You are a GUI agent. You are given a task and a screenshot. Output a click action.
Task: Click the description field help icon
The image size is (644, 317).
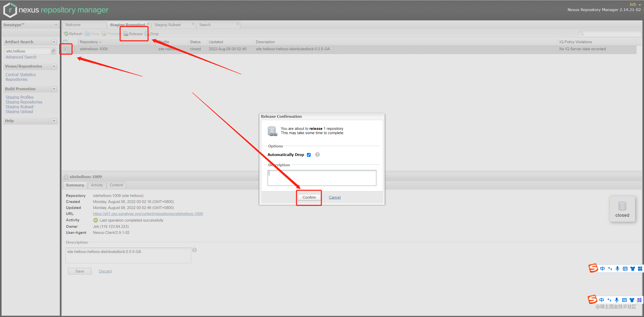click(194, 250)
